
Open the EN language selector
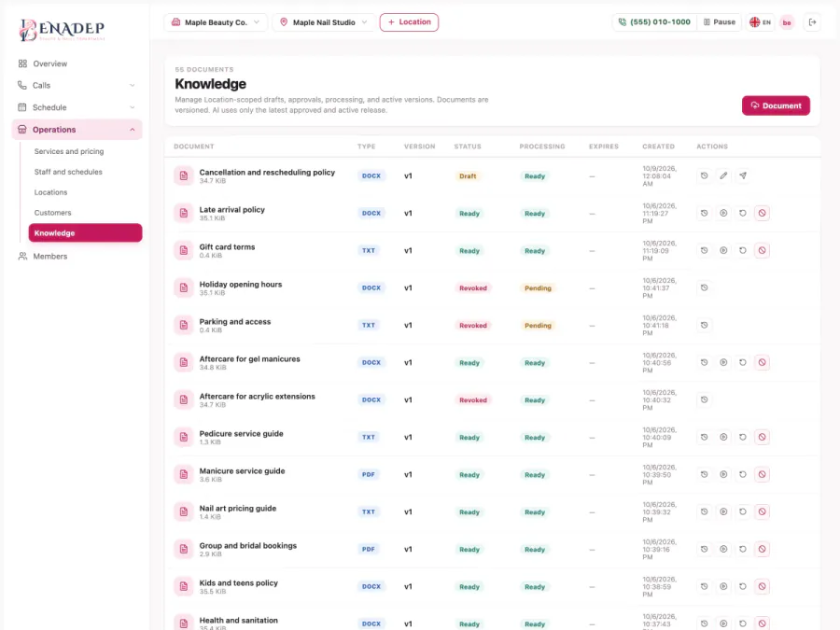760,22
